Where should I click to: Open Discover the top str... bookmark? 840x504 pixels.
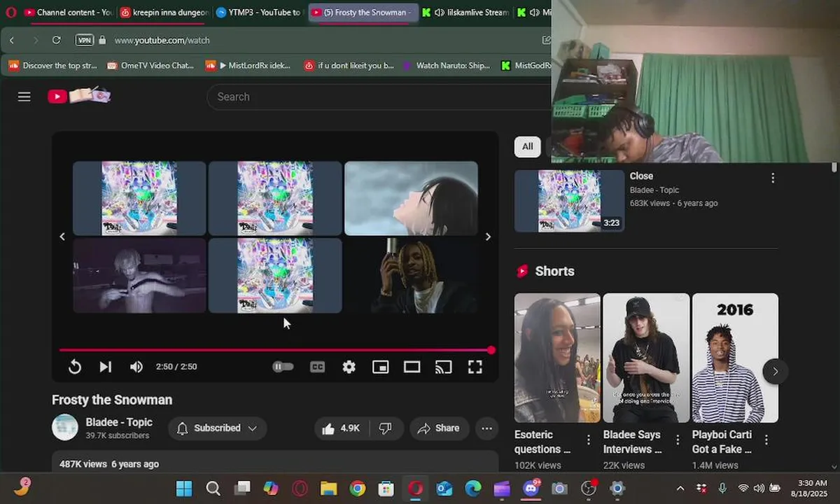click(52, 66)
